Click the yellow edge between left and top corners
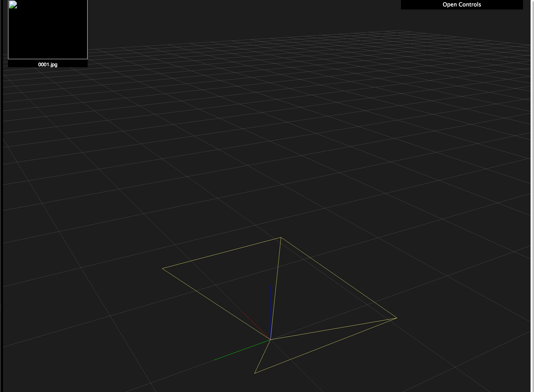Viewport: 534px width, 392px height. (222, 253)
